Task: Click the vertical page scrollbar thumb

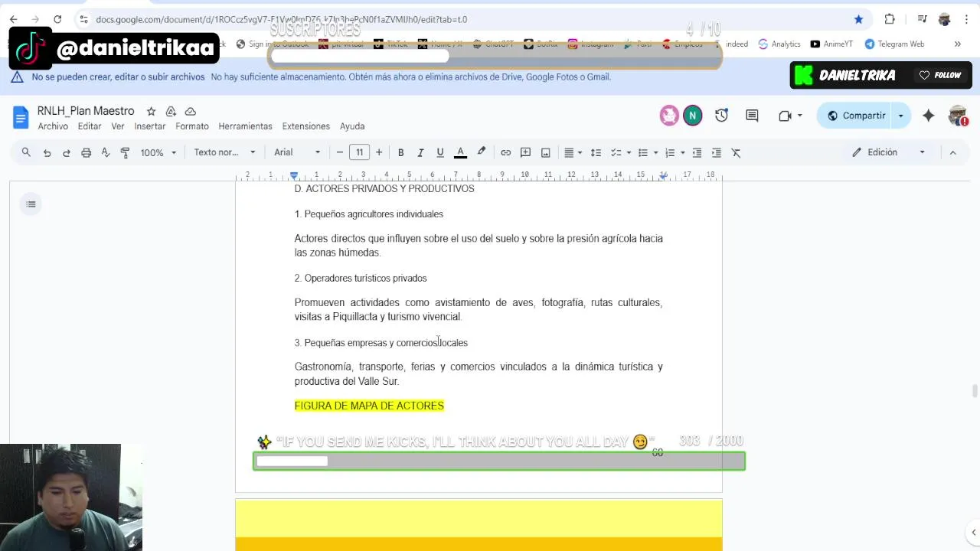Action: pyautogui.click(x=975, y=390)
